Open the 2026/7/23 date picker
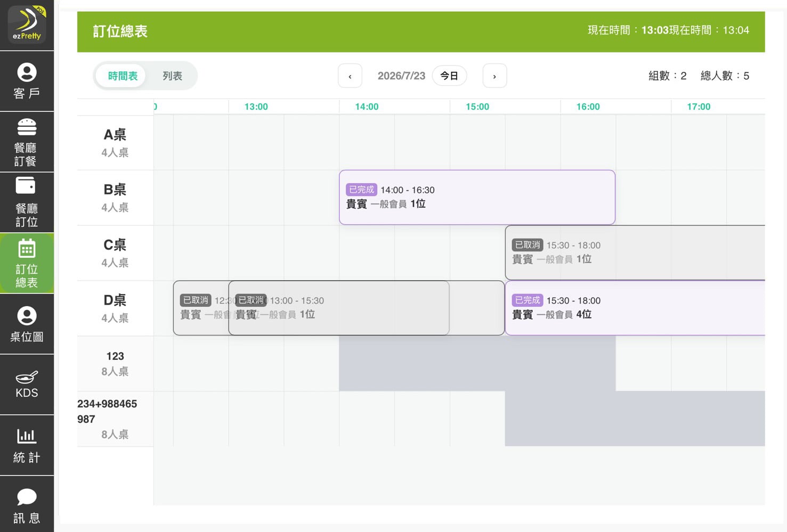The width and height of the screenshot is (787, 532). click(401, 76)
